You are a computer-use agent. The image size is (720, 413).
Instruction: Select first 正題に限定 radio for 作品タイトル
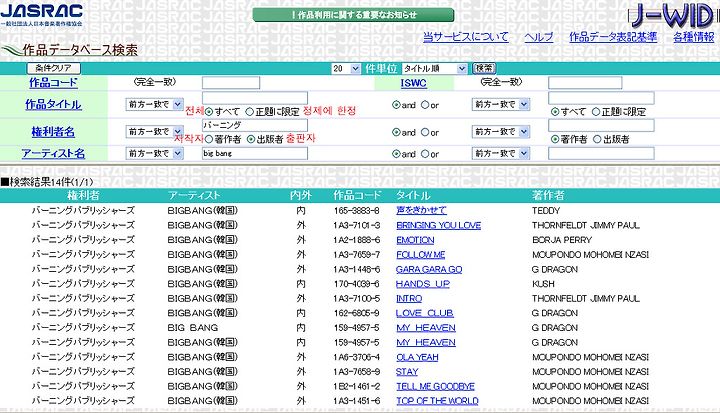point(249,112)
